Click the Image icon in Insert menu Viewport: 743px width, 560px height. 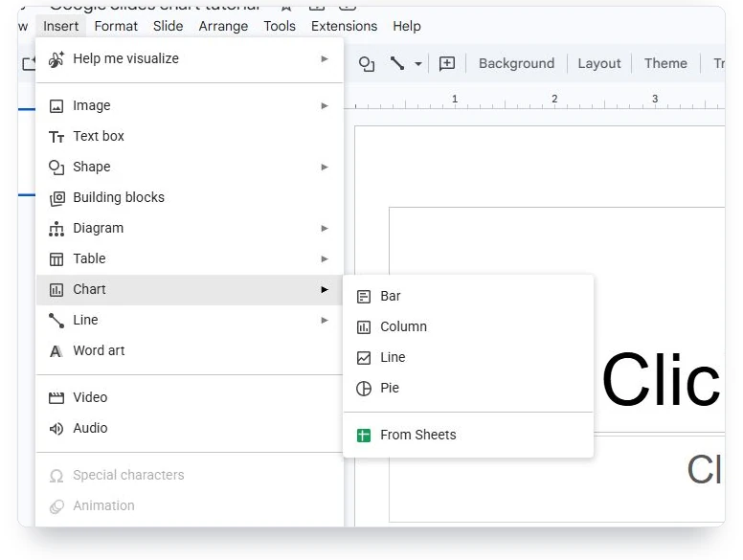(56, 105)
